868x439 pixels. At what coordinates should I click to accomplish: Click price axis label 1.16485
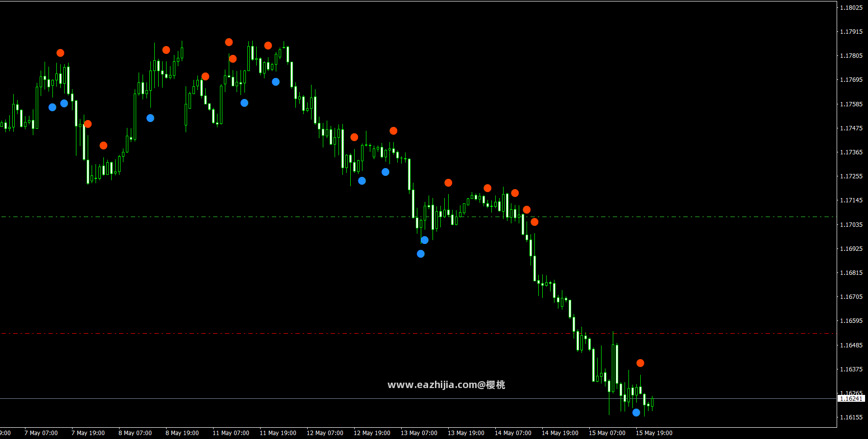[x=851, y=345]
